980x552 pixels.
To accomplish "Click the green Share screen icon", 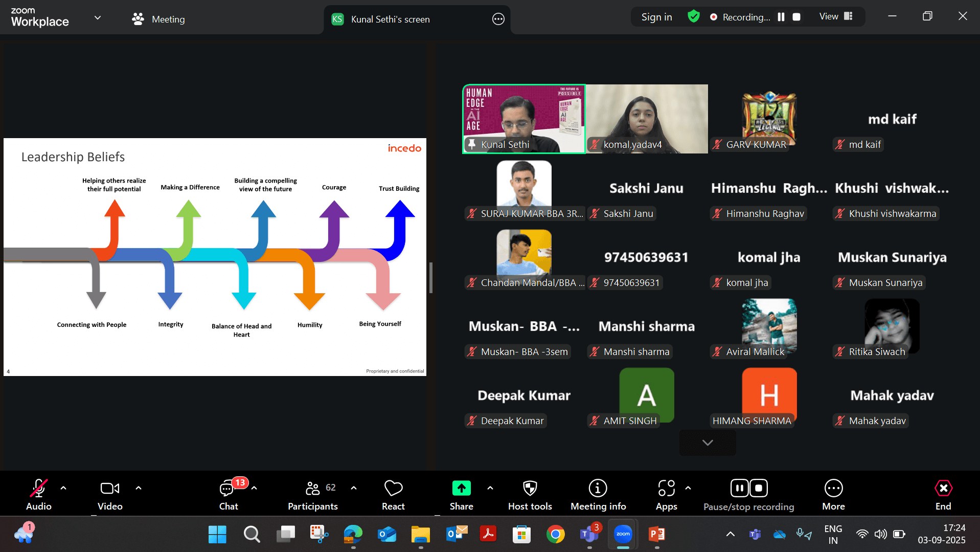I will pos(461,489).
